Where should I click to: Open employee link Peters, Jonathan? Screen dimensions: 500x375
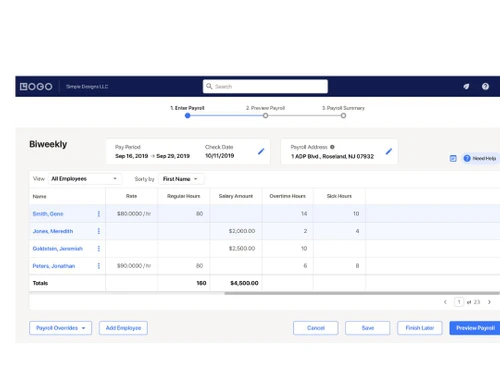pos(54,266)
